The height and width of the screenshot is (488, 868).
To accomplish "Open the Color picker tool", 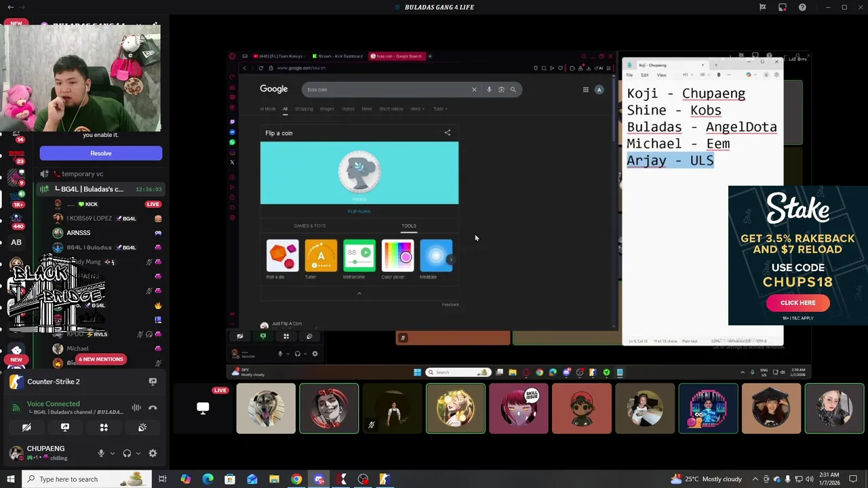I will tap(397, 259).
